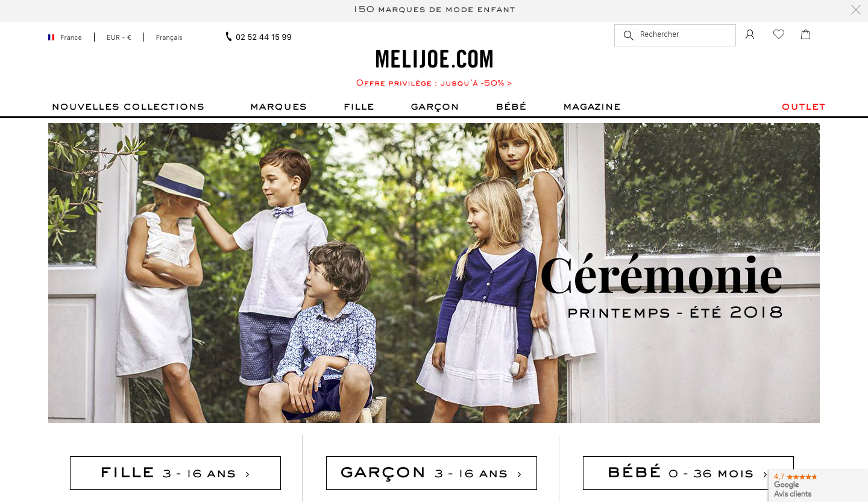The image size is (868, 502).
Task: Select the Garçon menu item
Action: (435, 107)
